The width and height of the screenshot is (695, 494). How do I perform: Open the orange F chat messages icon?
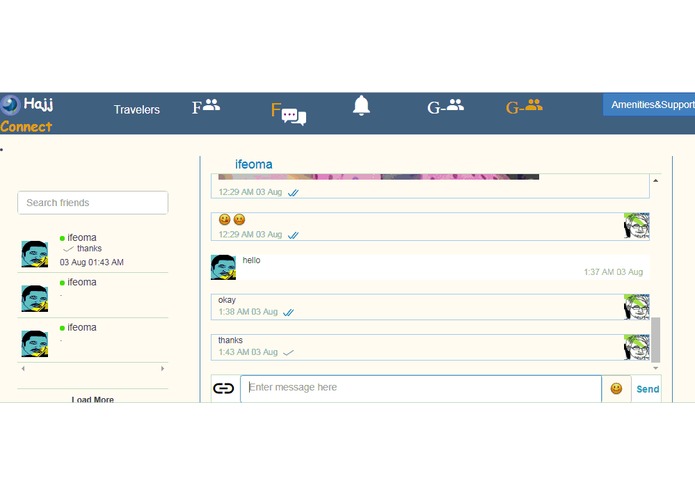tap(289, 113)
